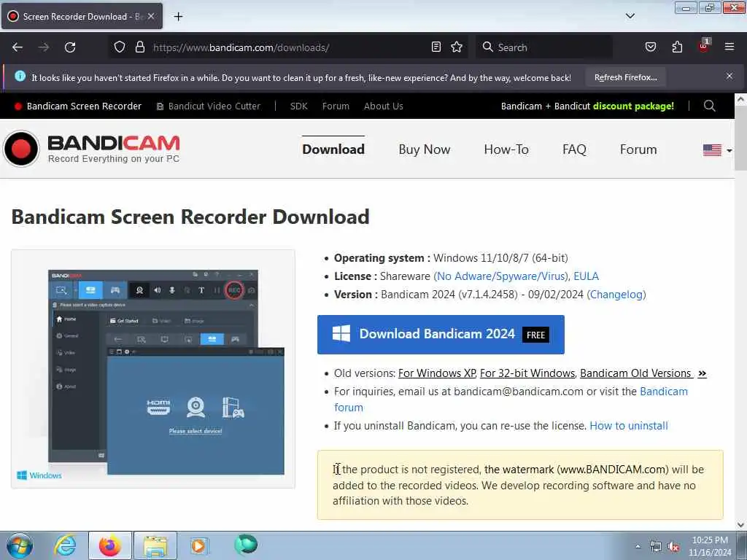Open the green round taskbar app
This screenshot has width=747, height=560.
(246, 544)
